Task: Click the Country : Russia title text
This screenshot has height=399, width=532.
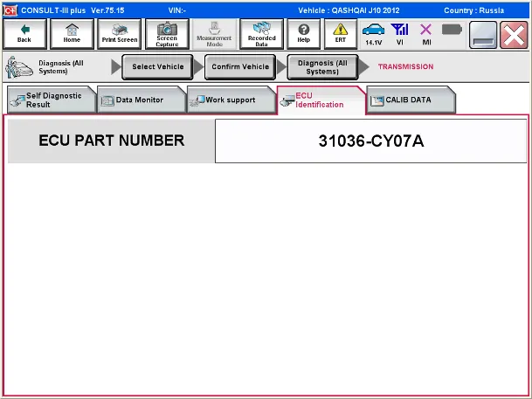Action: click(x=474, y=10)
